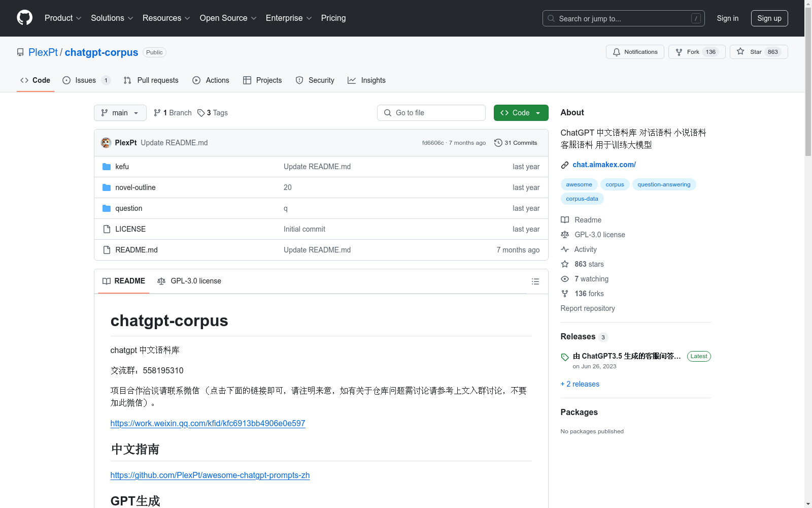
Task: Switch to the Pull requests tab
Action: 151,80
